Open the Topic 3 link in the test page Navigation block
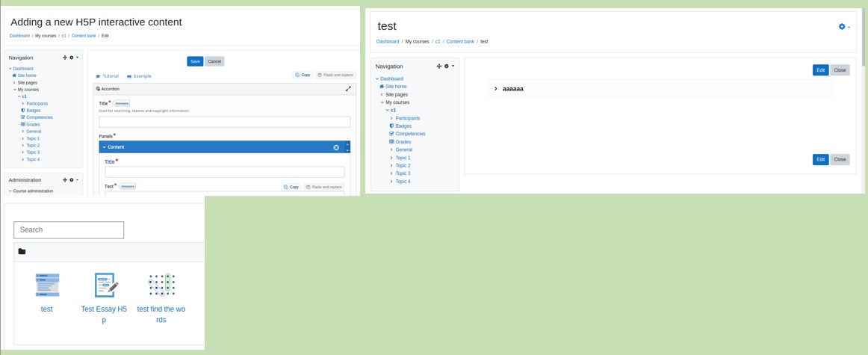The width and height of the screenshot is (868, 355). tap(403, 173)
